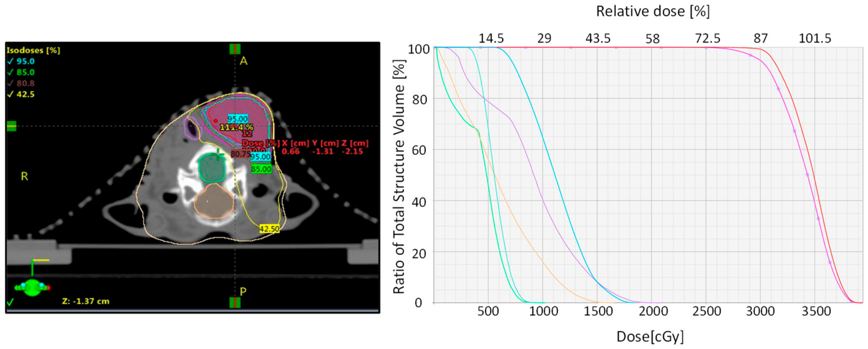Click the green checkmark in bottom corner
This screenshot has width=868, height=349.
10,302
